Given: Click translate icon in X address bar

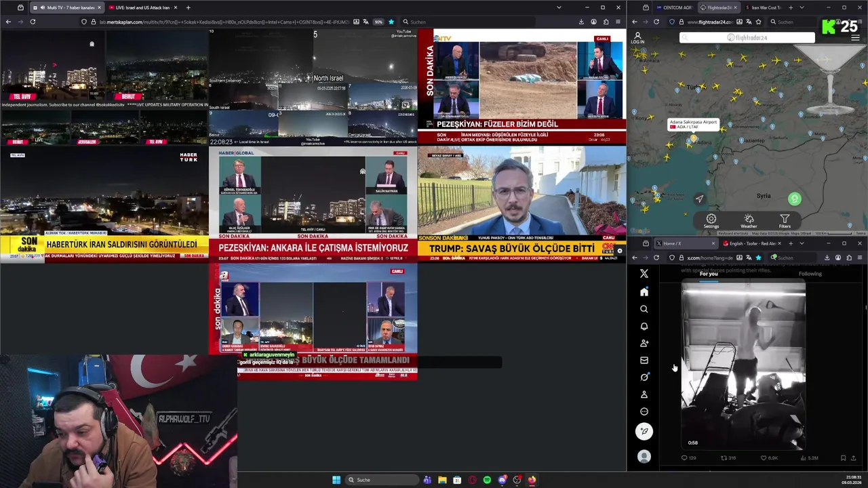Looking at the screenshot, I should click(x=749, y=258).
